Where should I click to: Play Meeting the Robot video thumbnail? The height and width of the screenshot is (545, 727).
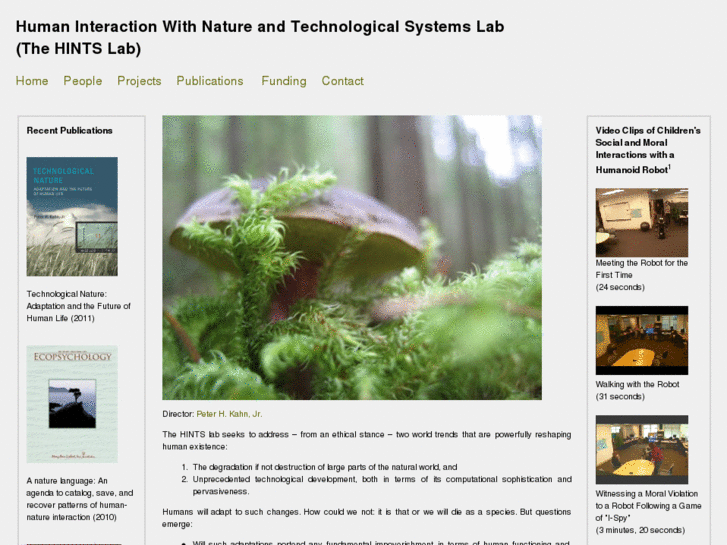(x=642, y=222)
